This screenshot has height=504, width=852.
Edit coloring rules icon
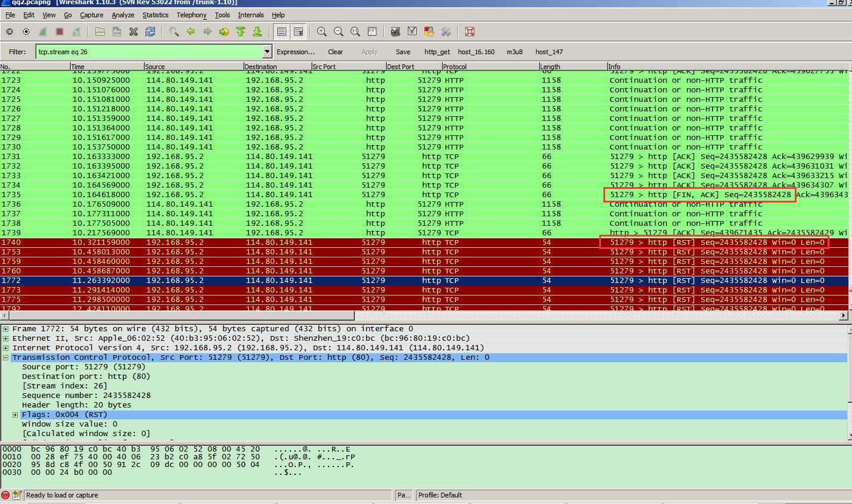pos(429,32)
